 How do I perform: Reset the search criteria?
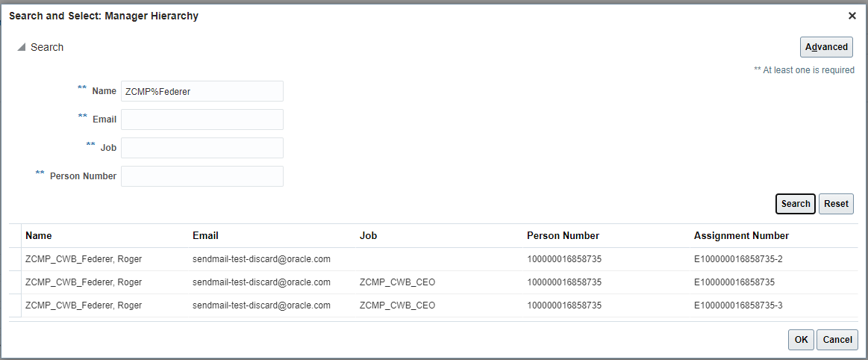(836, 204)
